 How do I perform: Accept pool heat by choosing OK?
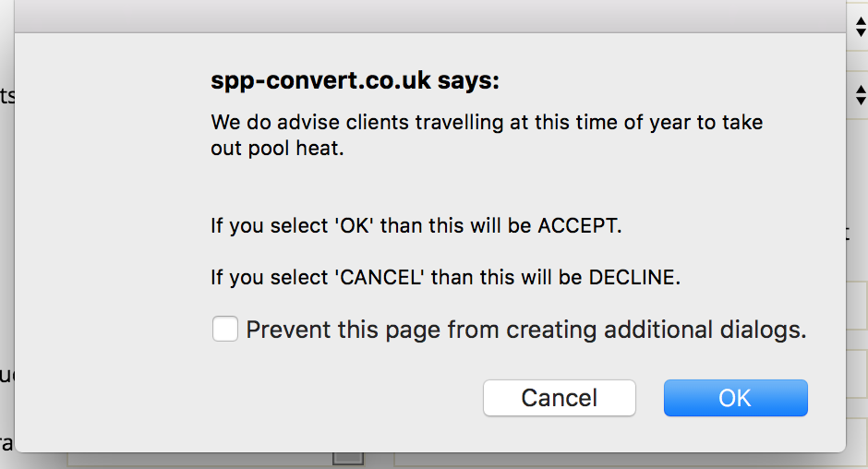click(x=735, y=398)
